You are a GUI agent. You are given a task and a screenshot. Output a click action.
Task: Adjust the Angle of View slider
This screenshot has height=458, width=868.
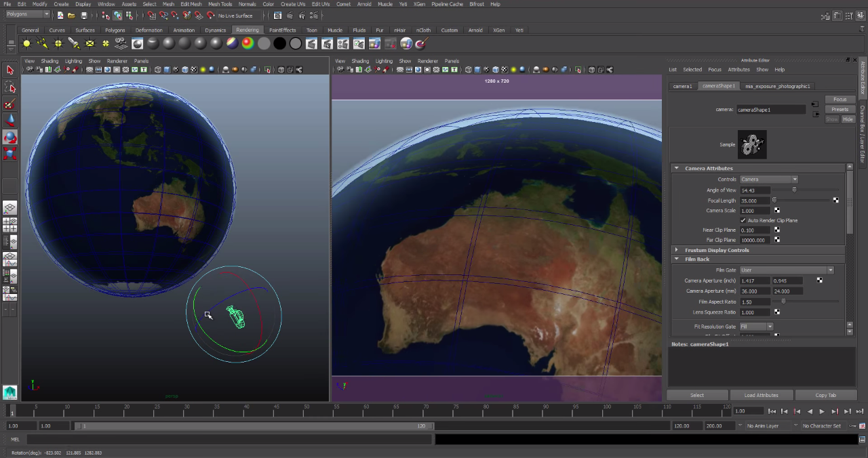point(794,190)
